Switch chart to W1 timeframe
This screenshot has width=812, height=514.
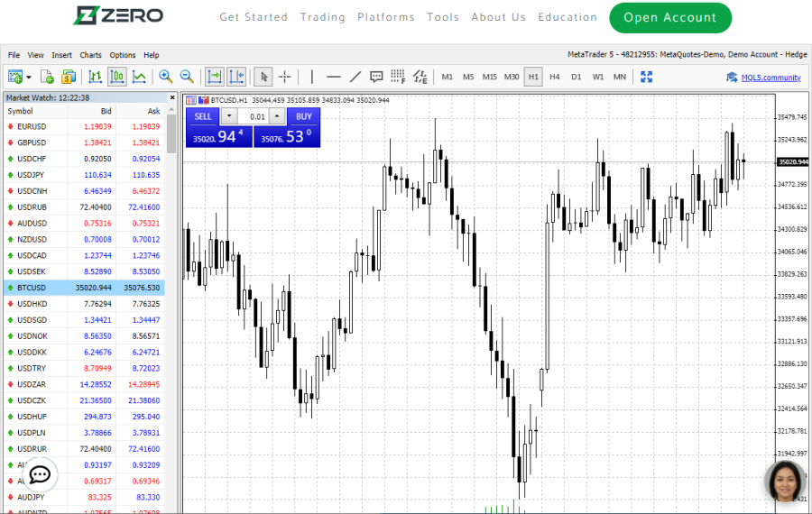coord(598,78)
